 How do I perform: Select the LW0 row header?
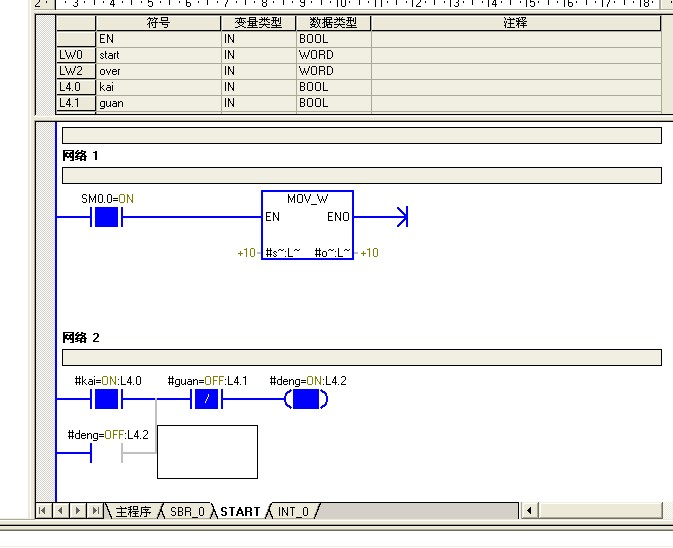(x=75, y=55)
